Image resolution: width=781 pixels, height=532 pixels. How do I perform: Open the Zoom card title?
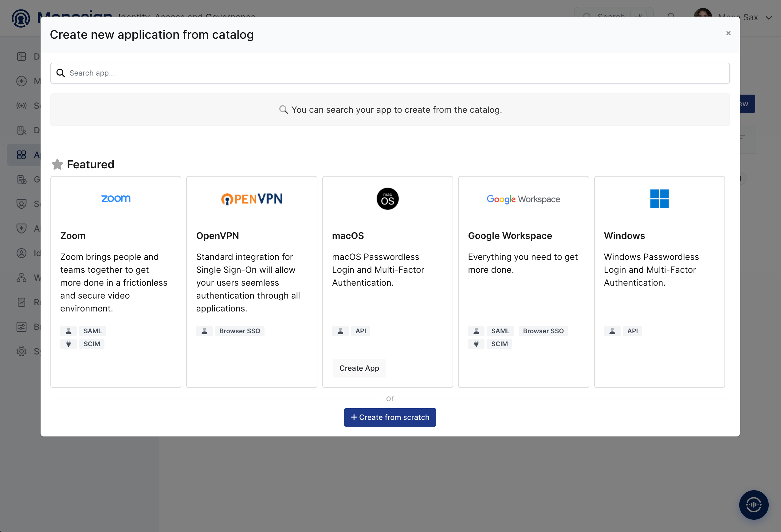(x=73, y=236)
